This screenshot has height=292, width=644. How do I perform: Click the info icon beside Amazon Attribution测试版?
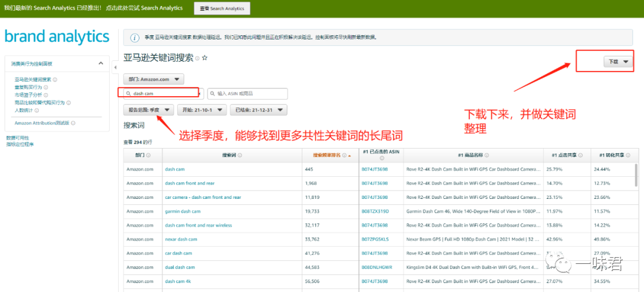click(74, 123)
